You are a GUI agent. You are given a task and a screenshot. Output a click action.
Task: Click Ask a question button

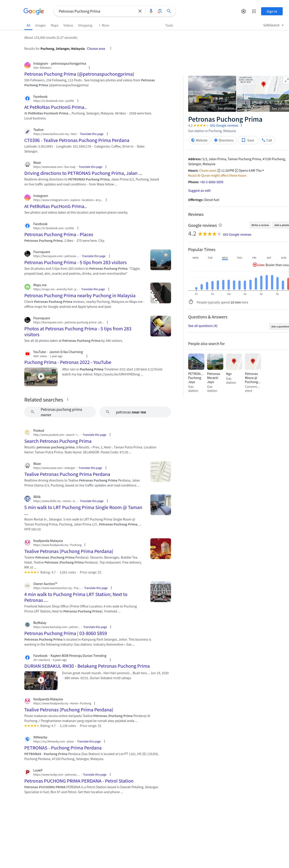coord(280,327)
